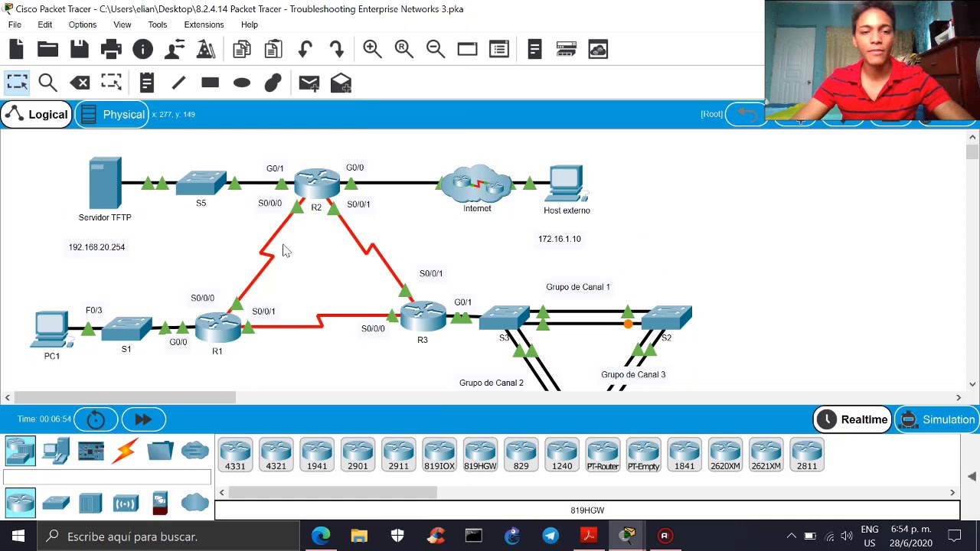Open the Edit menu
980x551 pixels.
coord(45,24)
